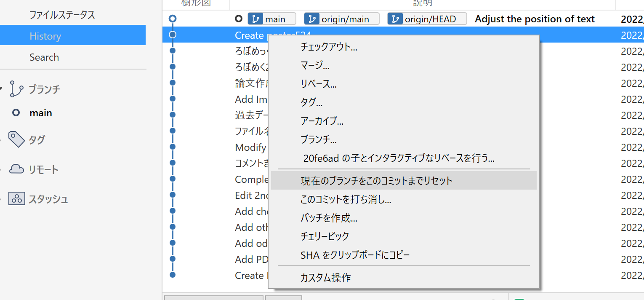This screenshot has width=644, height=300.
Task: Click the origin/HEAD label badge
Action: [x=427, y=19]
